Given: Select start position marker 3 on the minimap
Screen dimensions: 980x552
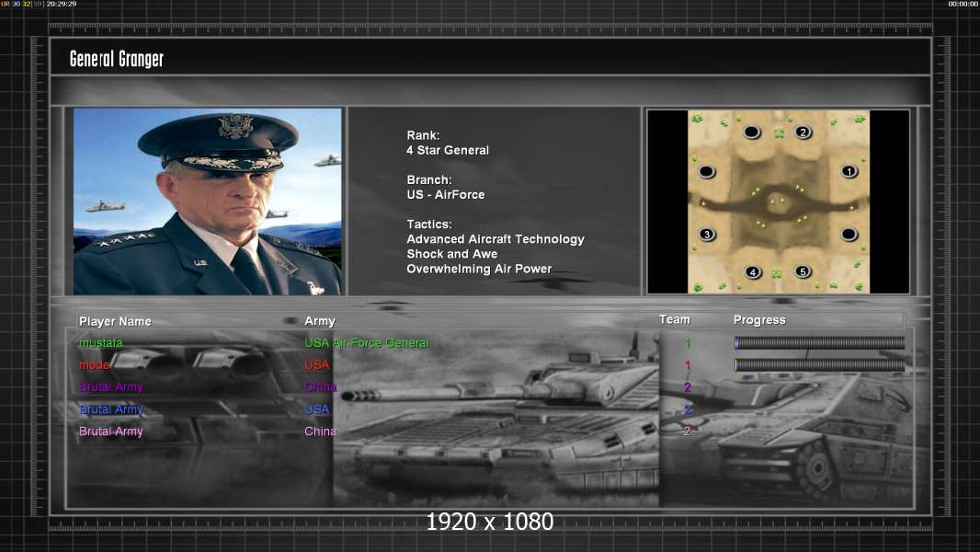Looking at the screenshot, I should click(707, 235).
